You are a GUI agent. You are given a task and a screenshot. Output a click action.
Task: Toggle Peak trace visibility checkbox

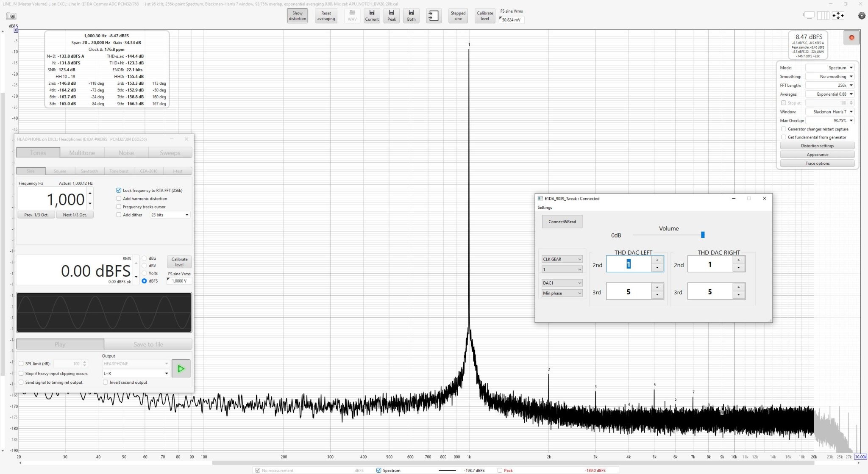(500, 470)
